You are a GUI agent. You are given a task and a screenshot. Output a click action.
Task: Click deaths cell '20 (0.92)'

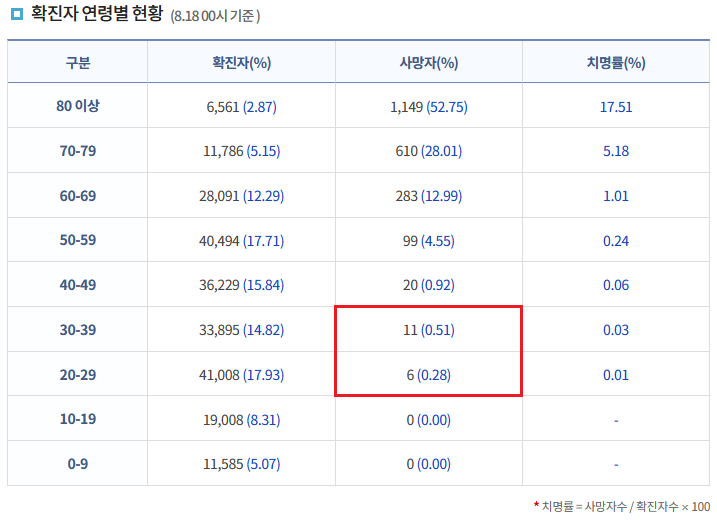pyautogui.click(x=429, y=285)
